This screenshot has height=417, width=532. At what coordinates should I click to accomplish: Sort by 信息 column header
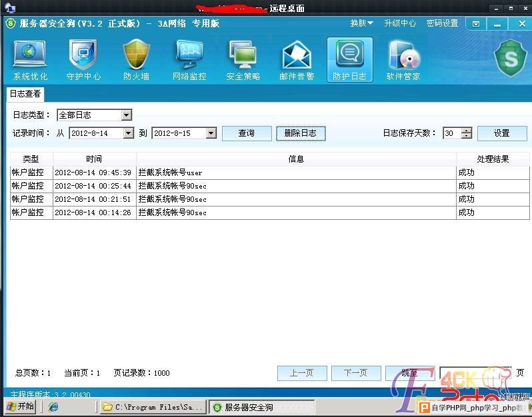pyautogui.click(x=296, y=159)
